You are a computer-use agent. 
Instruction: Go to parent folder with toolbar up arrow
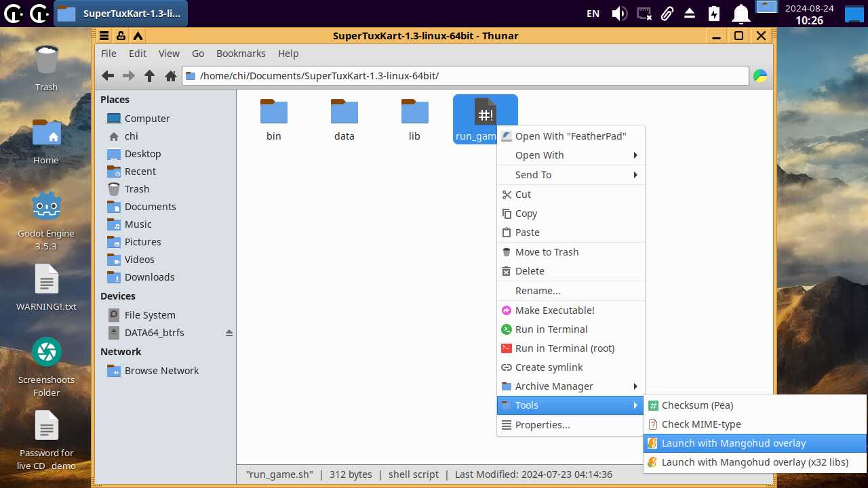point(150,76)
